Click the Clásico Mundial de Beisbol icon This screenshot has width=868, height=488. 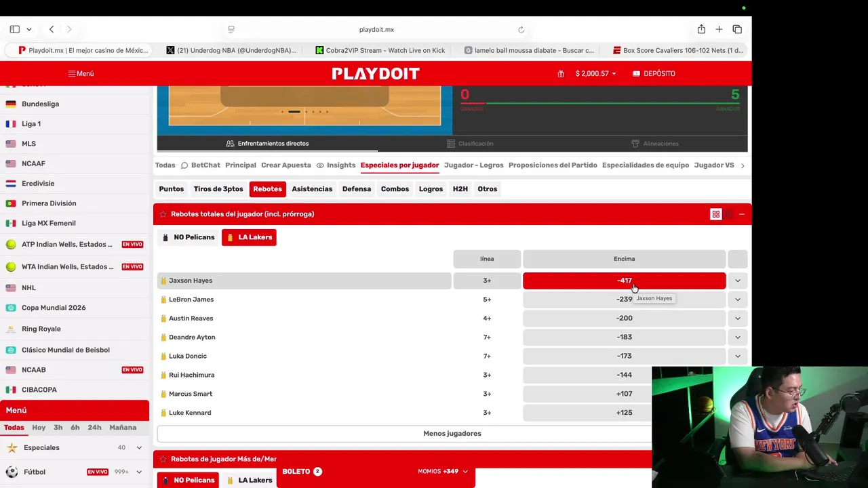[x=11, y=350]
